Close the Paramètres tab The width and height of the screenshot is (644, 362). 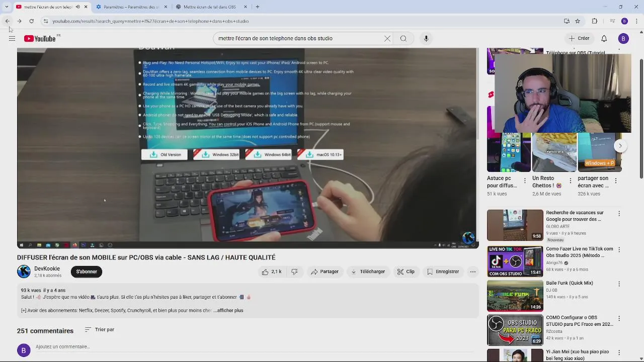165,7
